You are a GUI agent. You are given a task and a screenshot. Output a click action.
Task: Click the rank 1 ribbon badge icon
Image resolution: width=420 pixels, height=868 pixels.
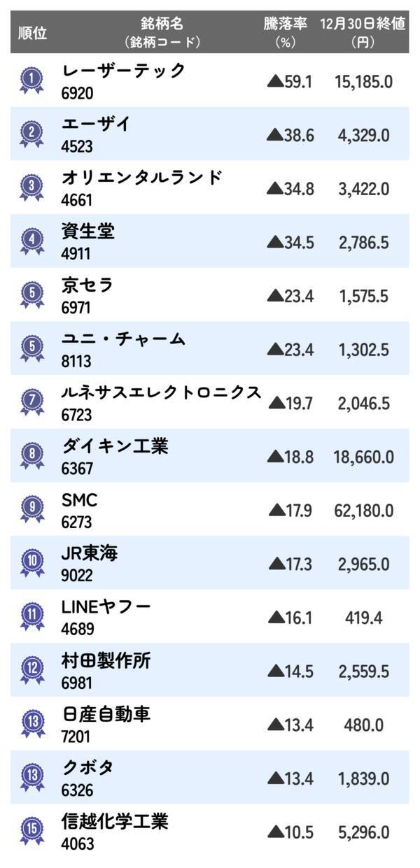point(31,81)
